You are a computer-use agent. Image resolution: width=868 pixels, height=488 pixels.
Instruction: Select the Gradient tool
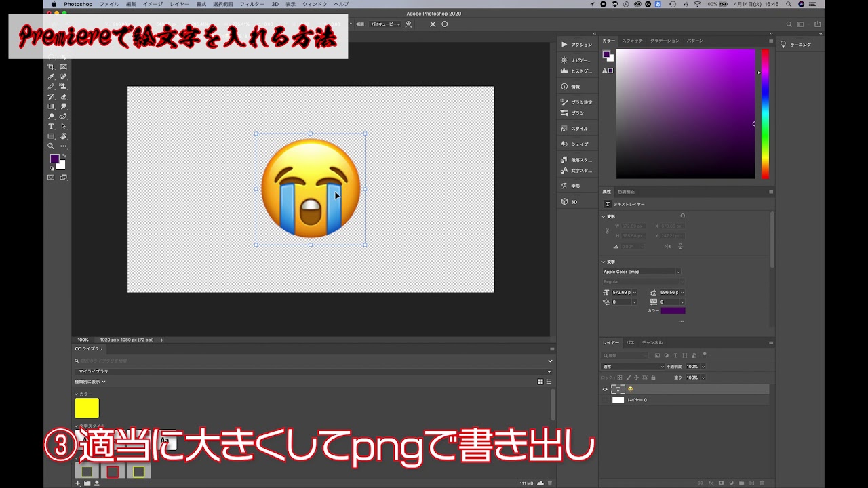pyautogui.click(x=51, y=106)
